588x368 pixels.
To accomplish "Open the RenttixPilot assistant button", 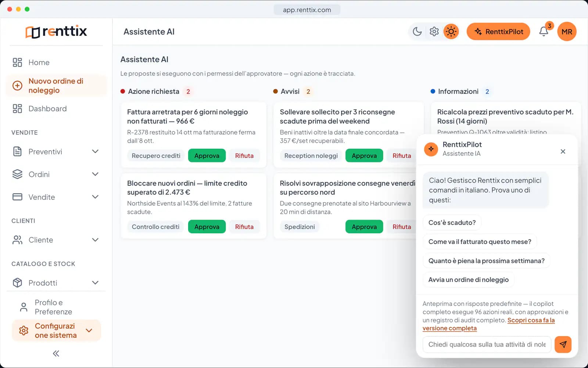I will [x=498, y=32].
